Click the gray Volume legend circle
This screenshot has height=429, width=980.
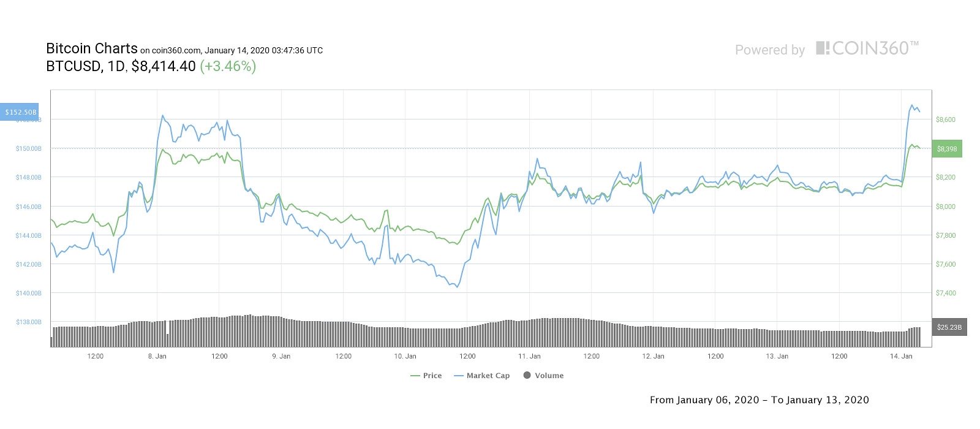(527, 375)
